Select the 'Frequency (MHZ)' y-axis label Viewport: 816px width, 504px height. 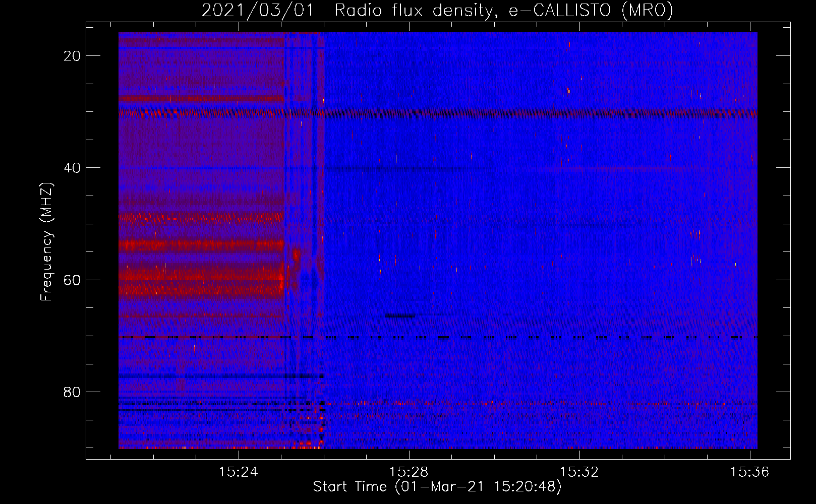pos(46,242)
